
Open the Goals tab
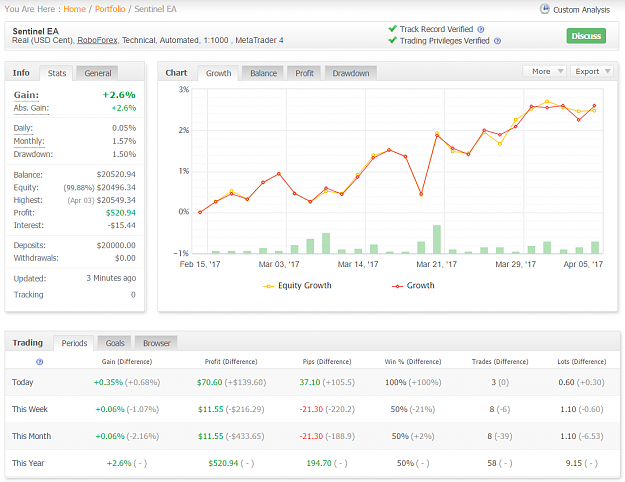pos(115,343)
